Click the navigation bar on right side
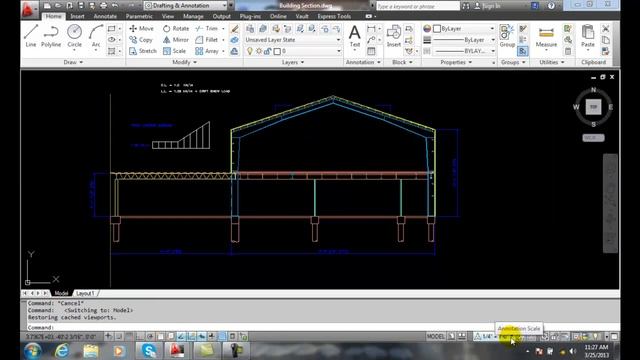This screenshot has height=360, width=640. pyautogui.click(x=610, y=203)
